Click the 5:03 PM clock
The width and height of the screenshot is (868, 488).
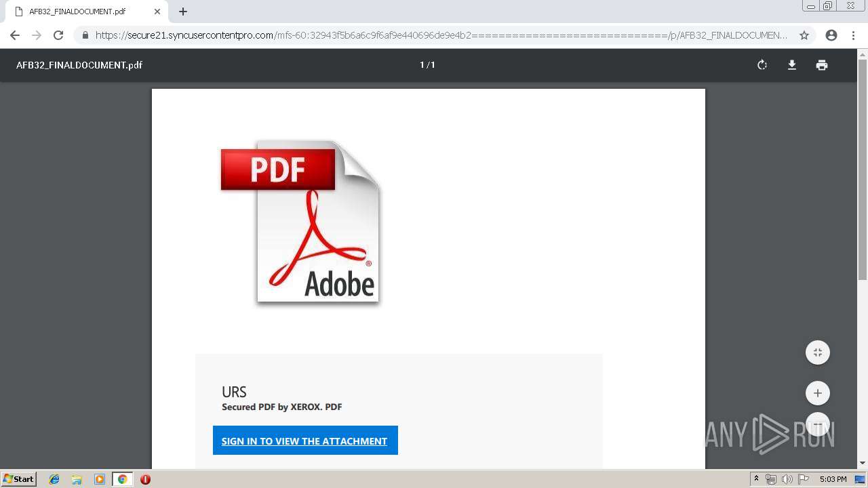(x=833, y=479)
